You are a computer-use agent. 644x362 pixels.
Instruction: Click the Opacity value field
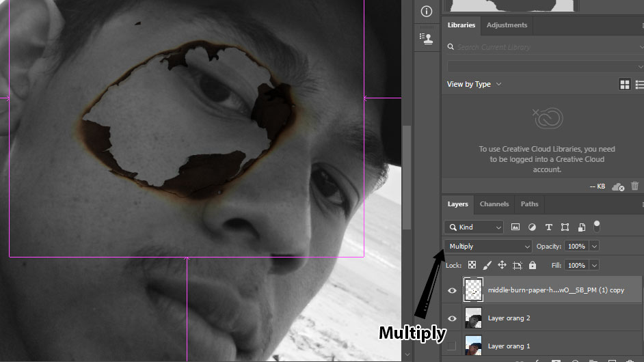(576, 247)
